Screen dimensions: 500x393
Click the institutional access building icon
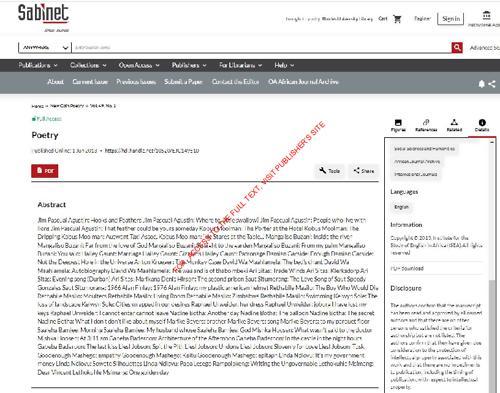pyautogui.click(x=487, y=15)
